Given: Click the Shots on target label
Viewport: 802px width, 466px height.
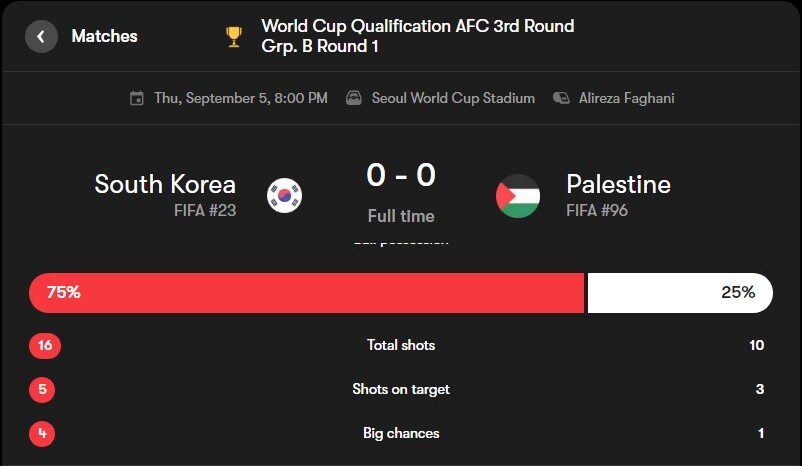Looking at the screenshot, I should pos(401,389).
